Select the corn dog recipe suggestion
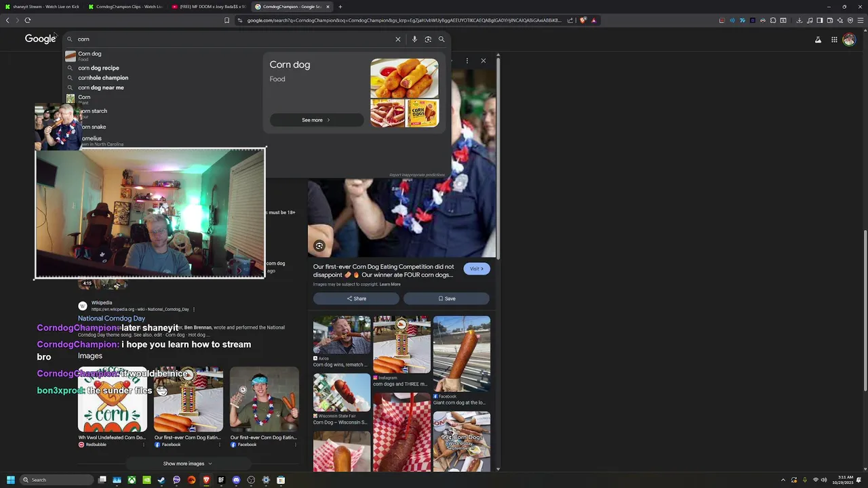 click(x=161, y=68)
